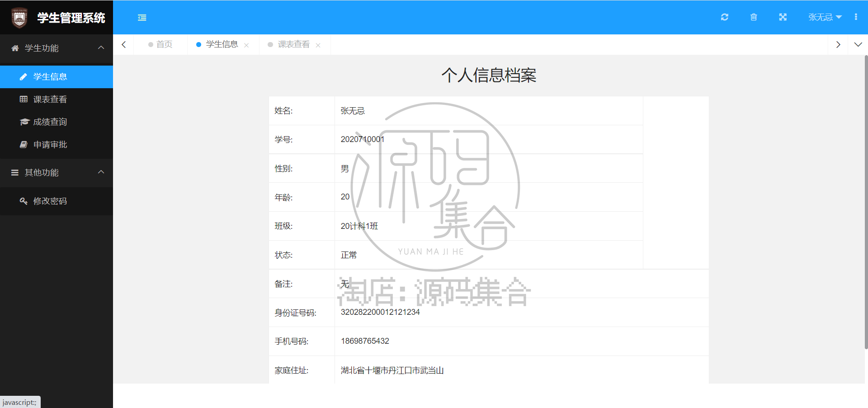Click the 学生管理系统 title text

pos(71,18)
